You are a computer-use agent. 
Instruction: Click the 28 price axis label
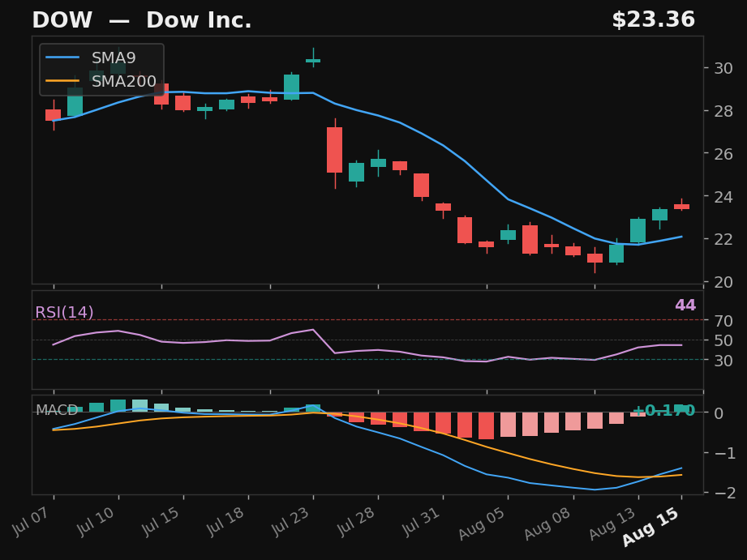[723, 111]
